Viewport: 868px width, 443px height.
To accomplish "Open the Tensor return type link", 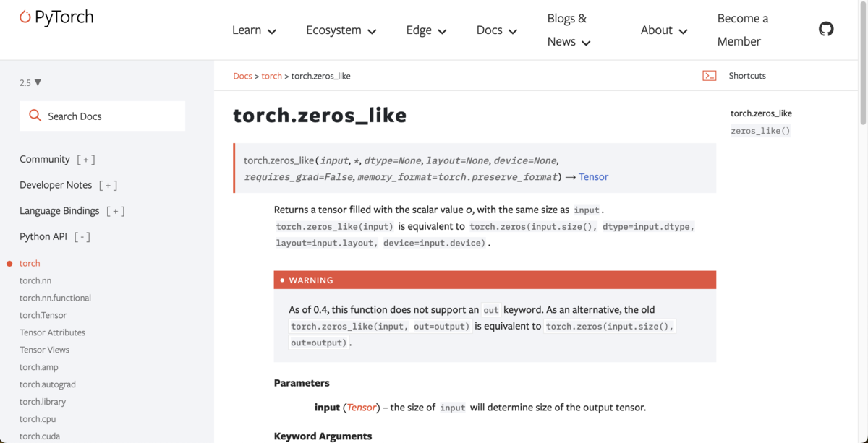I will 593,176.
